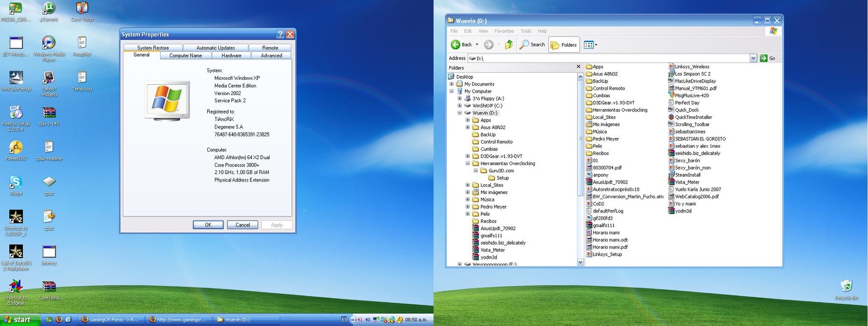The width and height of the screenshot is (868, 326).
Task: Click OK in System Properties
Action: [x=208, y=225]
